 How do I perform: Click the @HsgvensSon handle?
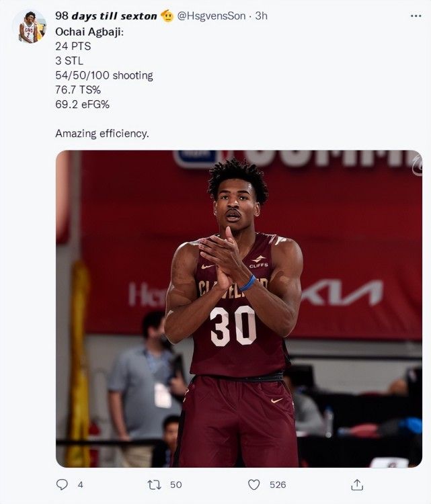(x=211, y=16)
